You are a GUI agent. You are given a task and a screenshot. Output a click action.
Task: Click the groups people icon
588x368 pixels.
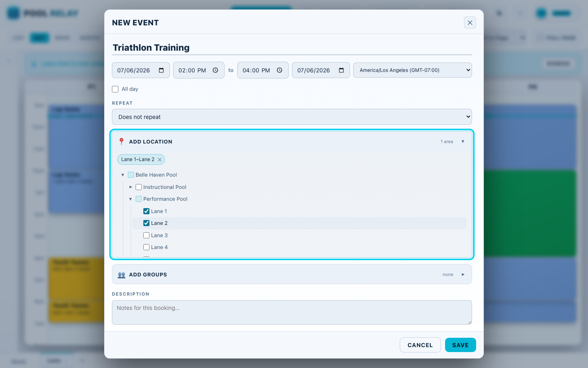(x=121, y=275)
